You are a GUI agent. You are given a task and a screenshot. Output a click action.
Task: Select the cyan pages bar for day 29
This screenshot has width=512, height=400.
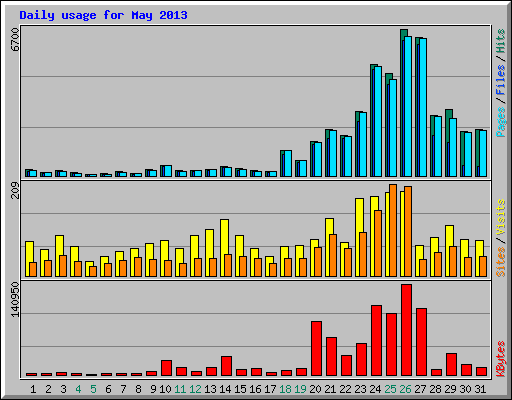(453, 147)
